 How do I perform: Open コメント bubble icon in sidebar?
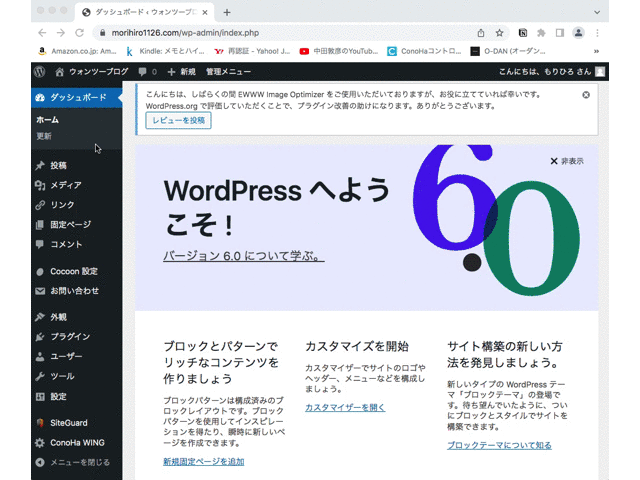click(40, 244)
